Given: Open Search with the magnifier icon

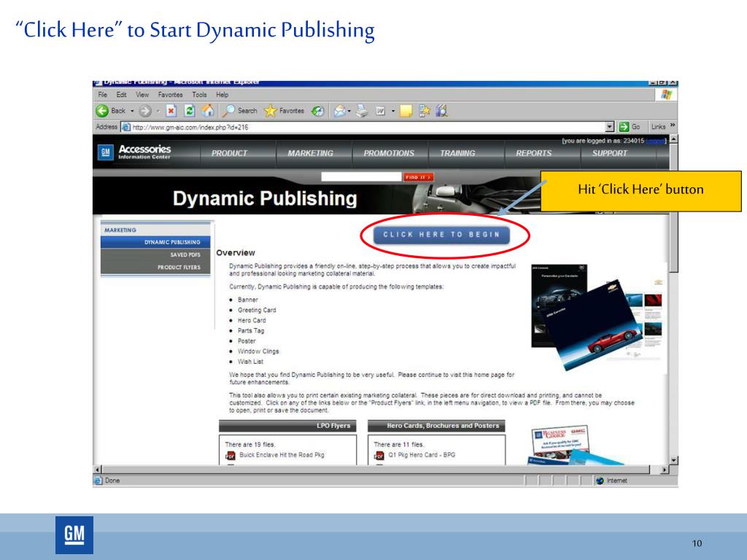Looking at the screenshot, I should click(228, 111).
